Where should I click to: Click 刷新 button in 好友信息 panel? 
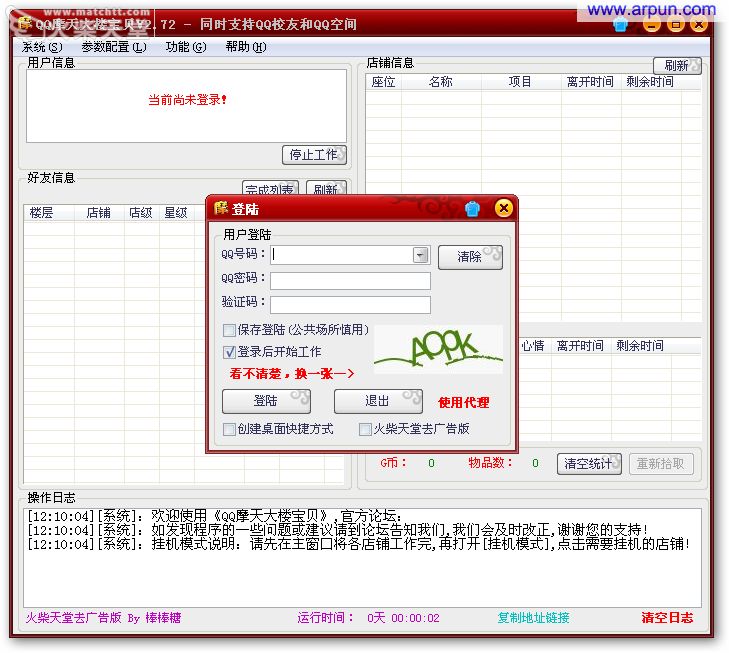click(326, 188)
